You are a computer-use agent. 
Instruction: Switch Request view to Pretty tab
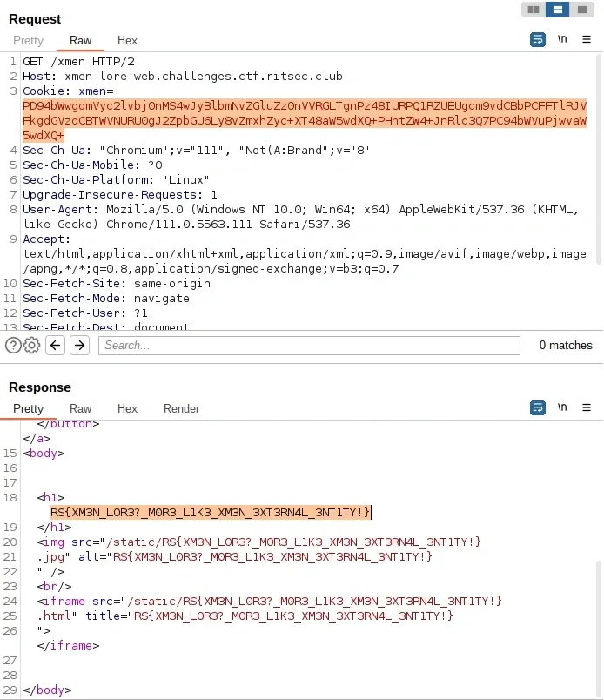click(x=28, y=41)
